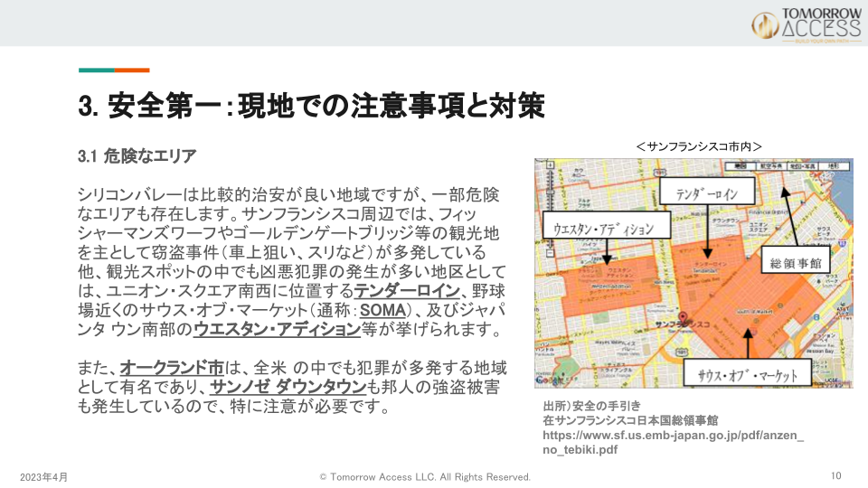This screenshot has width=868, height=488.
Task: Click the ウエスタン・アディション callout box on map
Action: click(607, 225)
